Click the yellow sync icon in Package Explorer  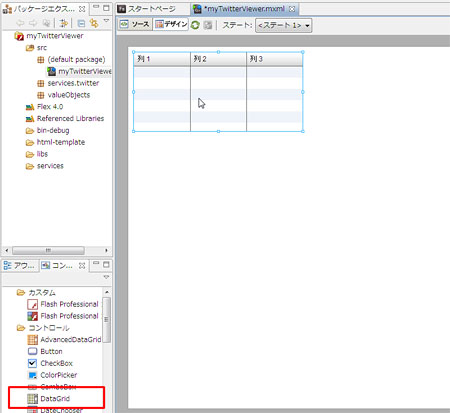[94, 23]
